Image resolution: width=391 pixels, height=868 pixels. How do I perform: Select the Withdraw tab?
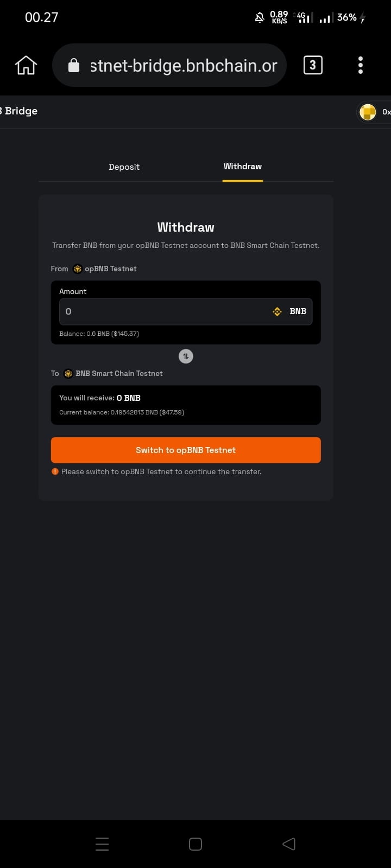(243, 167)
